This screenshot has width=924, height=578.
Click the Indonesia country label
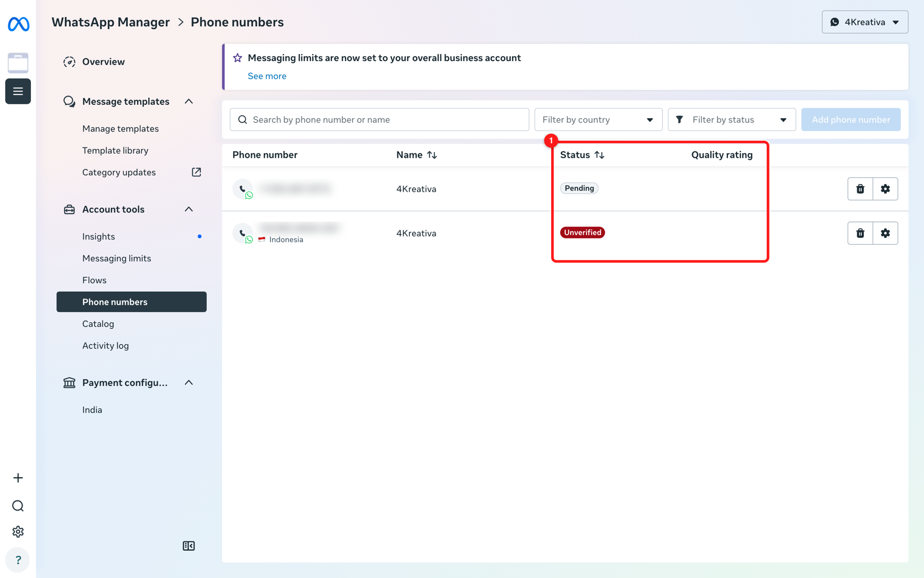(286, 239)
